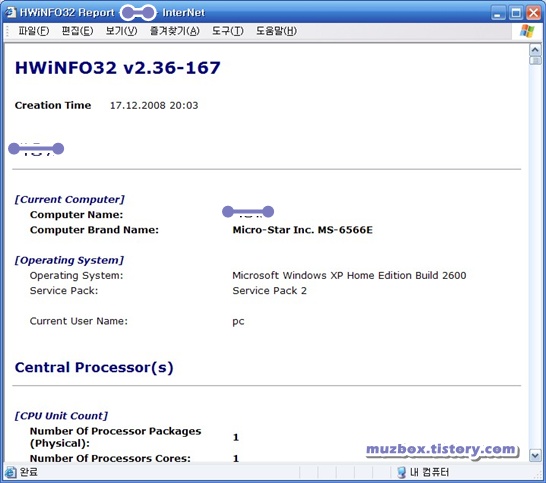Click the 17.12.2008 20:03 timestamp
This screenshot has width=546, height=483.
click(154, 105)
